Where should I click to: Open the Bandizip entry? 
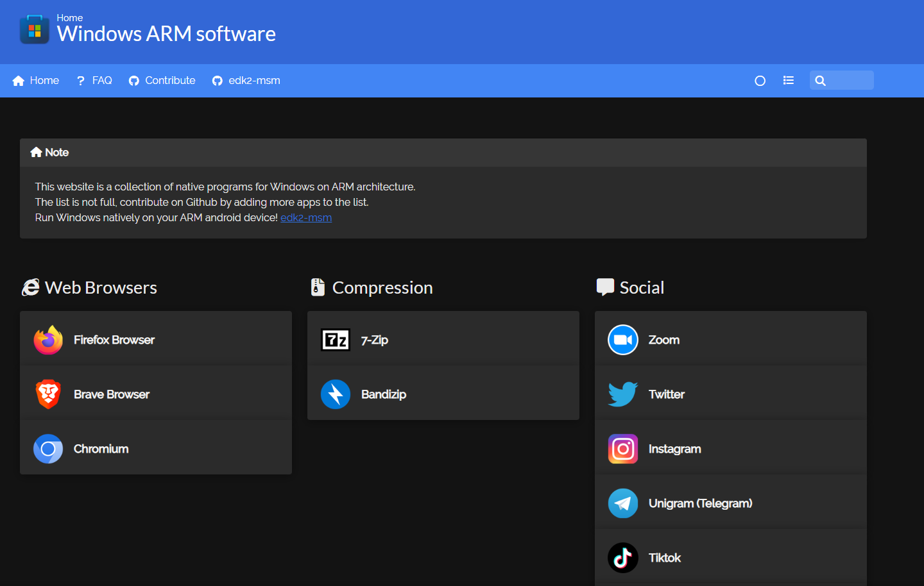click(443, 394)
